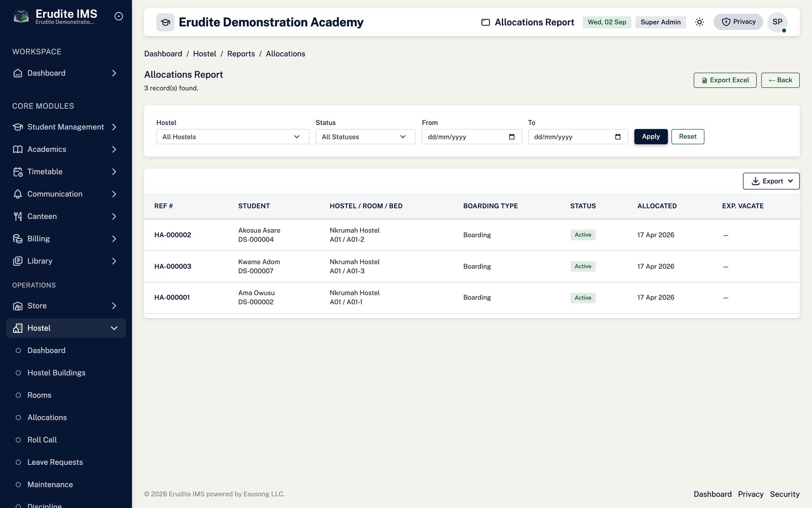Click the Security footer link
This screenshot has height=508, width=812.
tap(785, 494)
